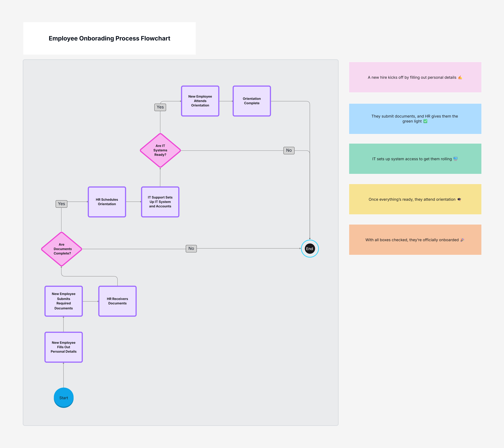Click the HR Schedules Orientation box
Image resolution: width=504 pixels, height=448 pixels.
(107, 202)
